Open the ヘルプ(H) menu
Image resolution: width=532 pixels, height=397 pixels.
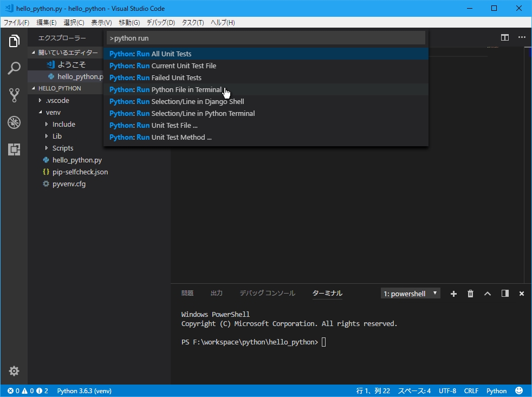click(x=223, y=22)
